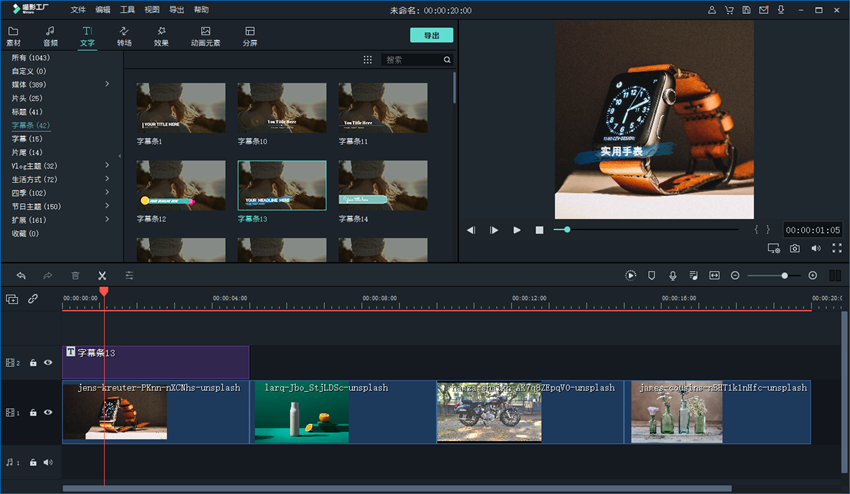Open the 工具 menu

coord(127,10)
